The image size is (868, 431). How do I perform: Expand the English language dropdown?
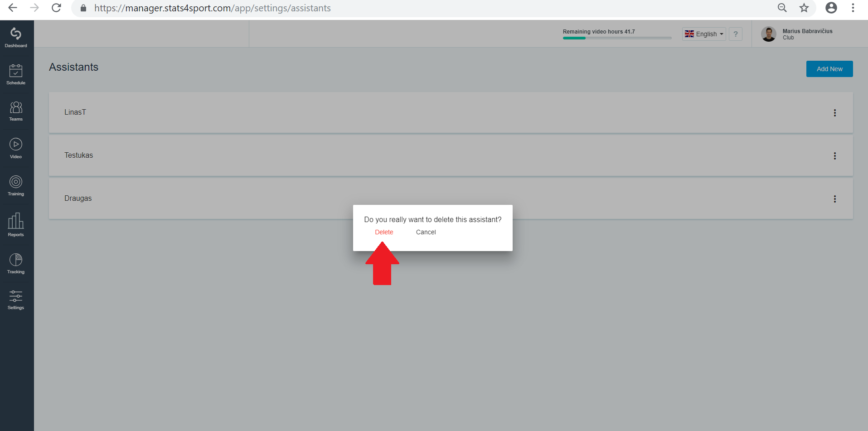coord(704,34)
